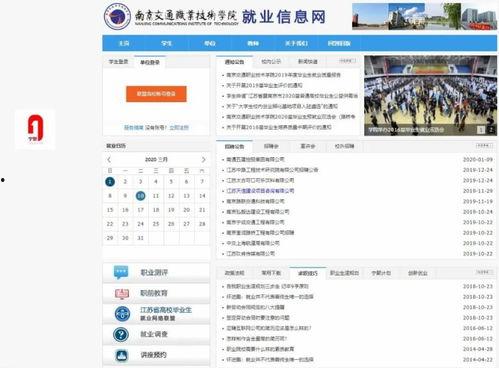Screen dimensions: 499x368
Task: Click the 立即注册 register link
Action: point(179,128)
